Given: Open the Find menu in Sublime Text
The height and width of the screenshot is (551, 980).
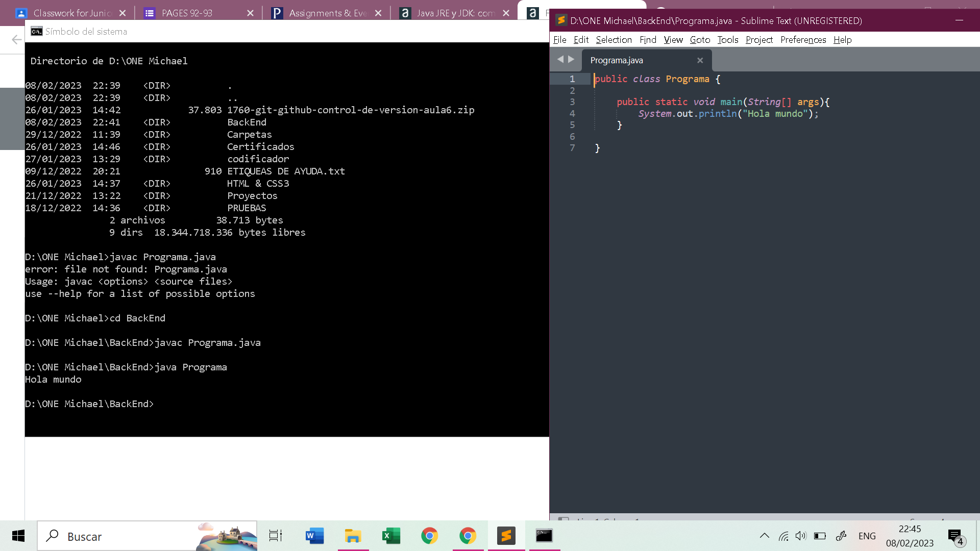Looking at the screenshot, I should [648, 40].
